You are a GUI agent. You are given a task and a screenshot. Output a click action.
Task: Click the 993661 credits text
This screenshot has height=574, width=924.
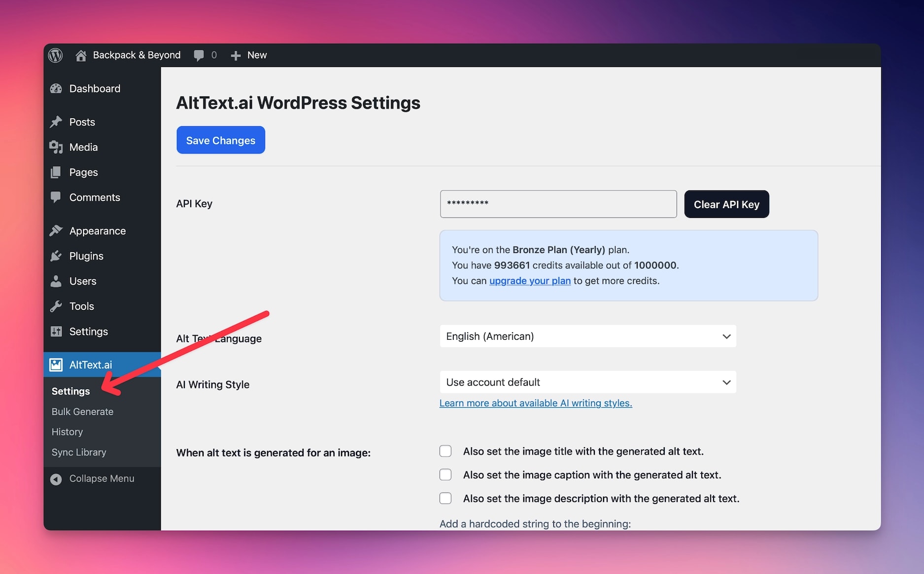[x=512, y=265]
